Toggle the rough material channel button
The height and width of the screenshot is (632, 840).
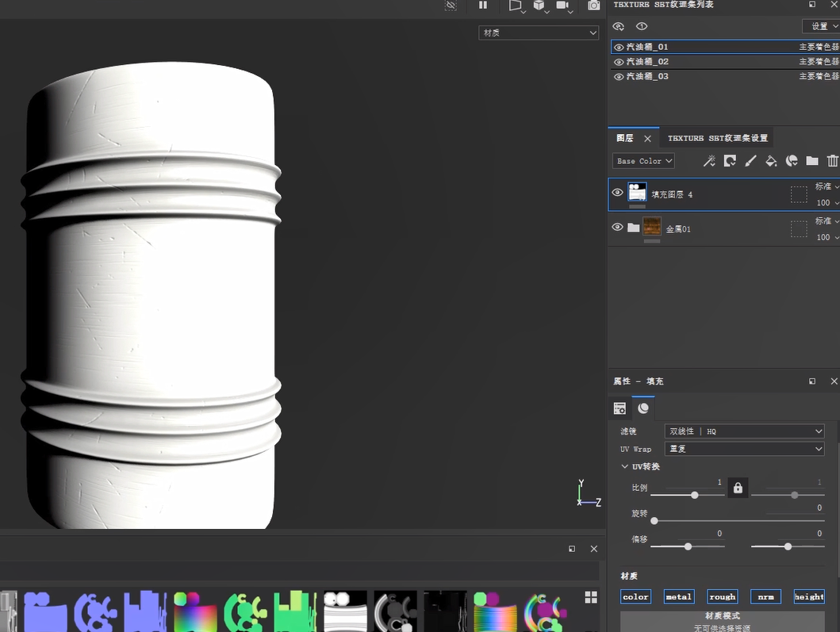tap(722, 596)
